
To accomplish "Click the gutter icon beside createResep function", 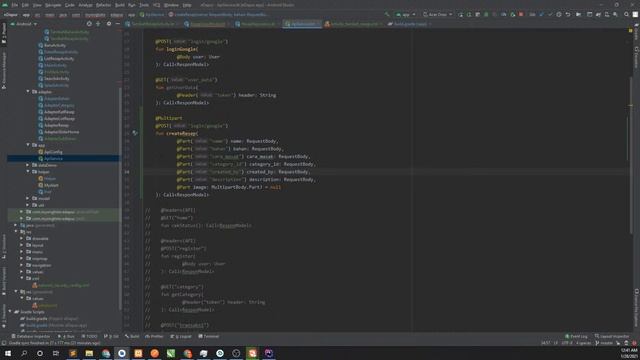I will coord(135,133).
